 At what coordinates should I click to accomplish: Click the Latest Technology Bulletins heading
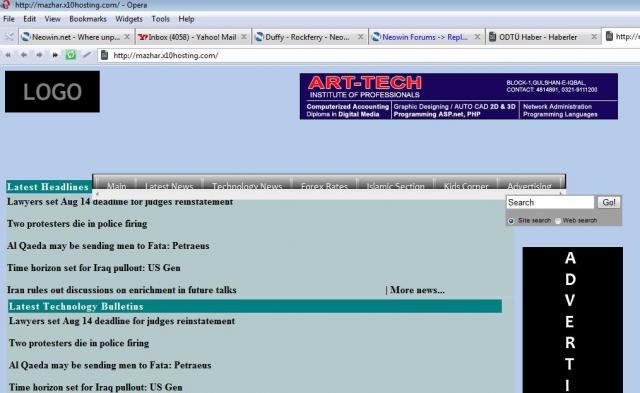click(x=76, y=306)
